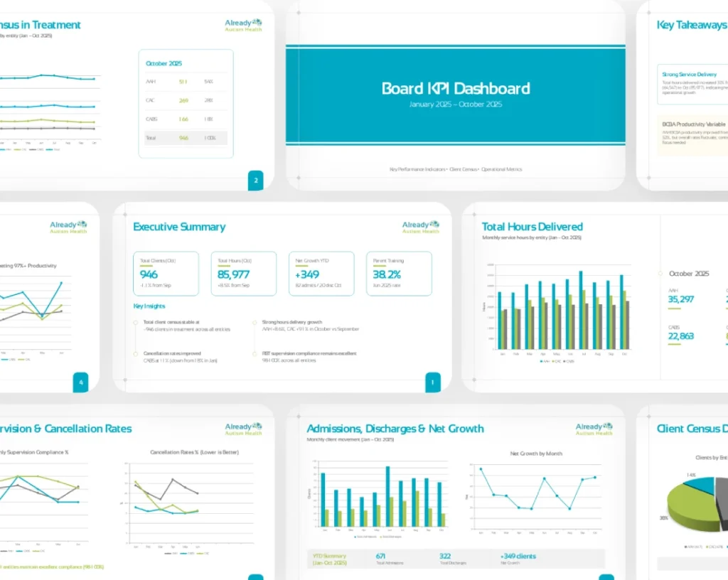Image resolution: width=728 pixels, height=580 pixels.
Task: Click the Key Insights subheading
Action: coord(149,306)
